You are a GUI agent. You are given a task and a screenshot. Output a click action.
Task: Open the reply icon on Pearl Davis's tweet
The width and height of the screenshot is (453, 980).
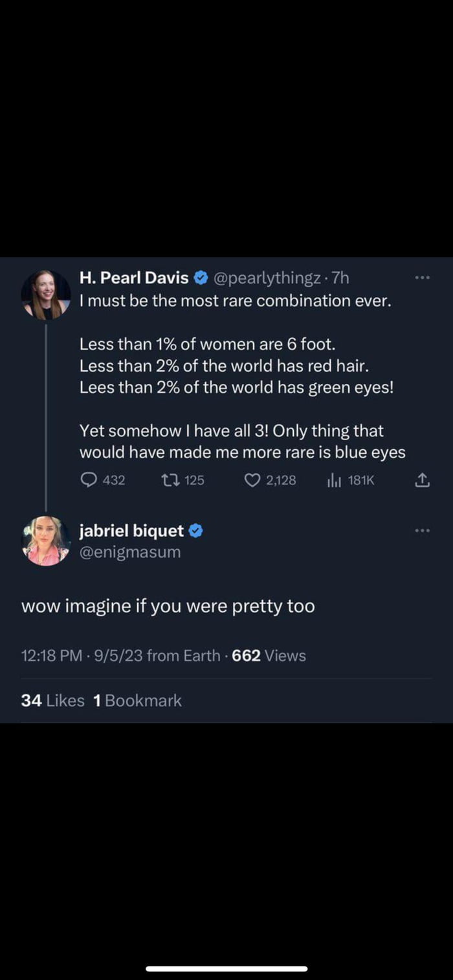point(89,480)
